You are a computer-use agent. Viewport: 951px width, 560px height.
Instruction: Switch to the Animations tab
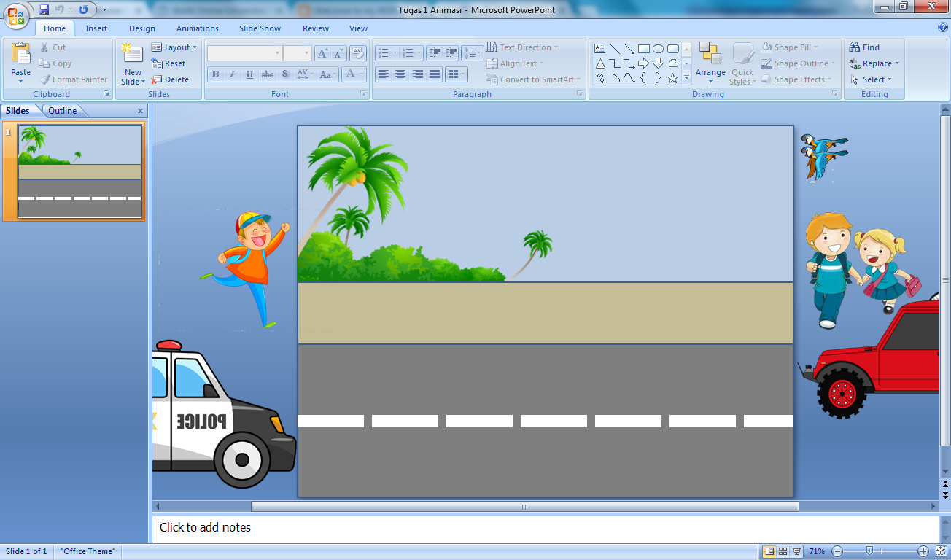click(197, 28)
